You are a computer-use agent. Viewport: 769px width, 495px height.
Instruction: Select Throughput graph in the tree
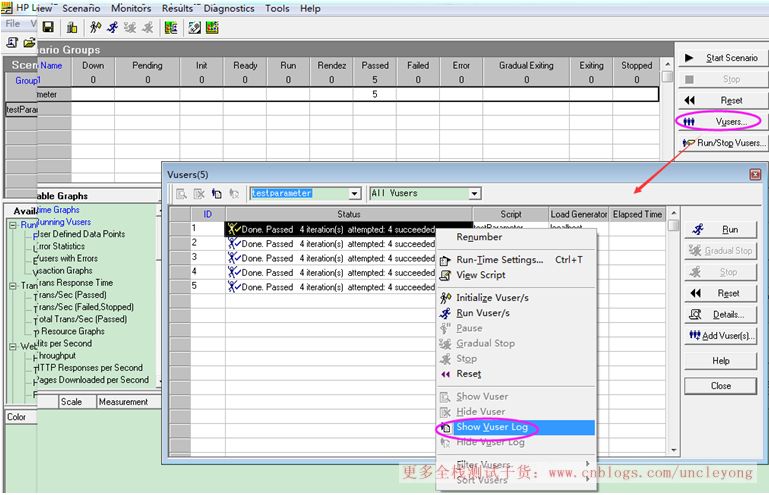[57, 356]
